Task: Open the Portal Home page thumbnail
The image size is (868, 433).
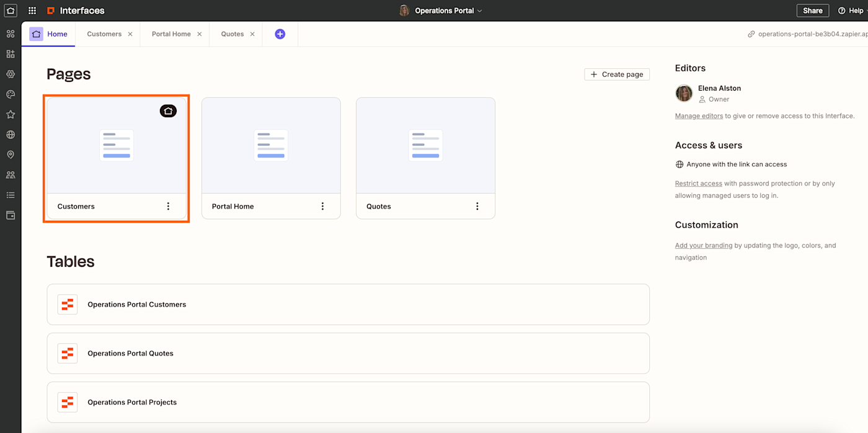Action: point(271,145)
